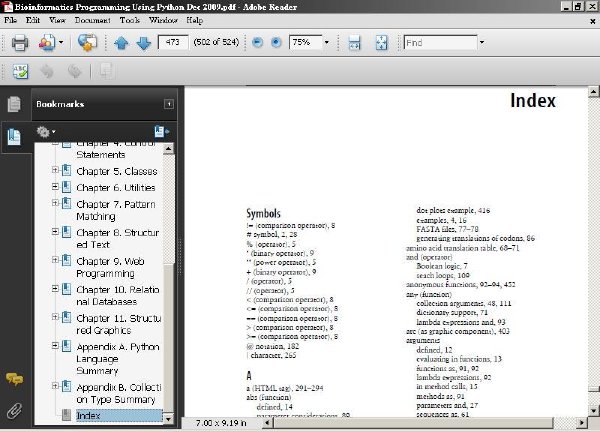Click the page number field showing 473
This screenshot has height=432, width=600.
[173, 42]
